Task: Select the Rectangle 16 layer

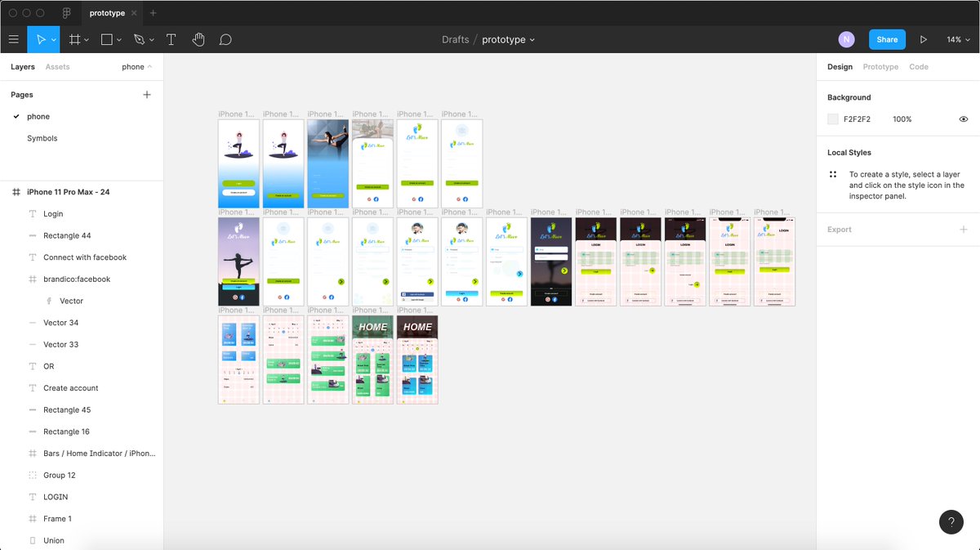Action: pos(67,432)
